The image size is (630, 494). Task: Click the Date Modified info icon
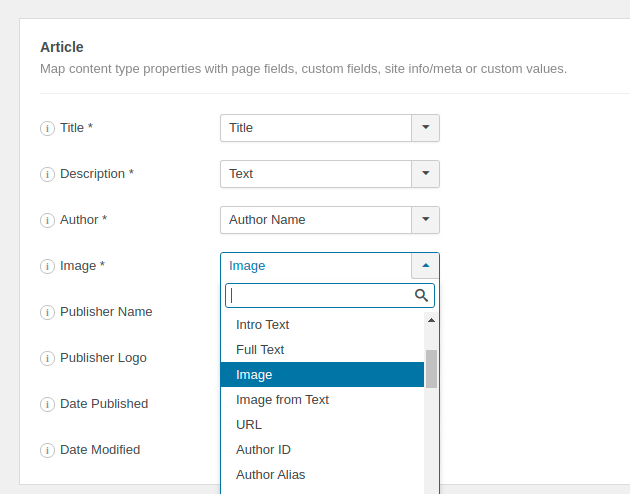(47, 450)
